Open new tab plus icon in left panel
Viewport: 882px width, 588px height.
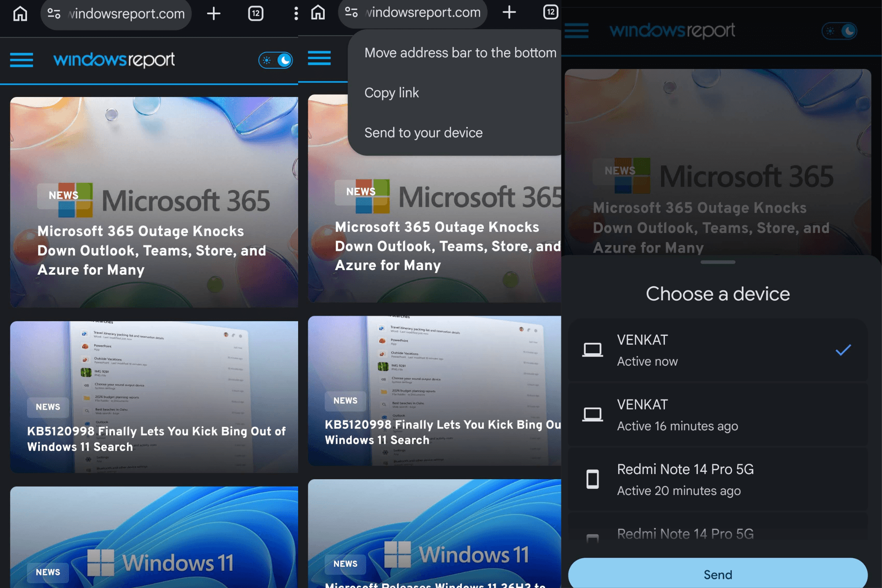tap(214, 14)
